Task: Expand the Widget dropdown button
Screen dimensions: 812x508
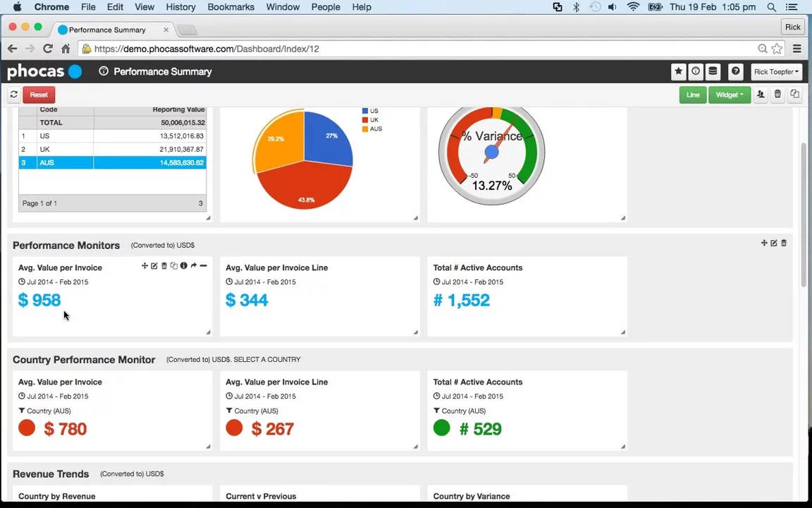Action: pos(729,95)
